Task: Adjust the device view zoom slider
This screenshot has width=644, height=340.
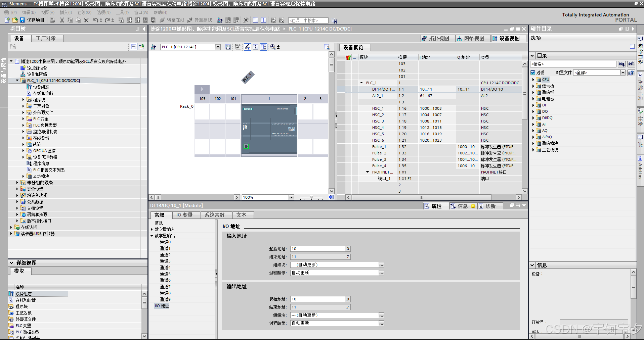Action: pyautogui.click(x=311, y=197)
